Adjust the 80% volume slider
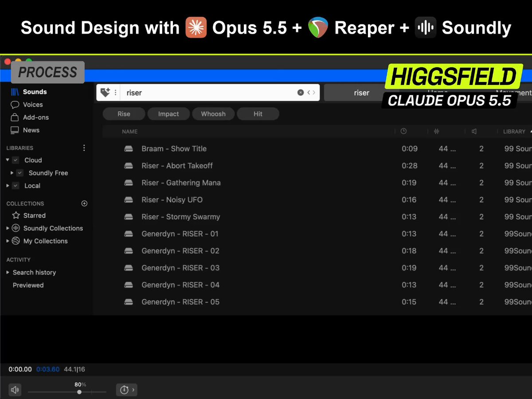Viewport: 532px width, 399px height. pyautogui.click(x=79, y=392)
